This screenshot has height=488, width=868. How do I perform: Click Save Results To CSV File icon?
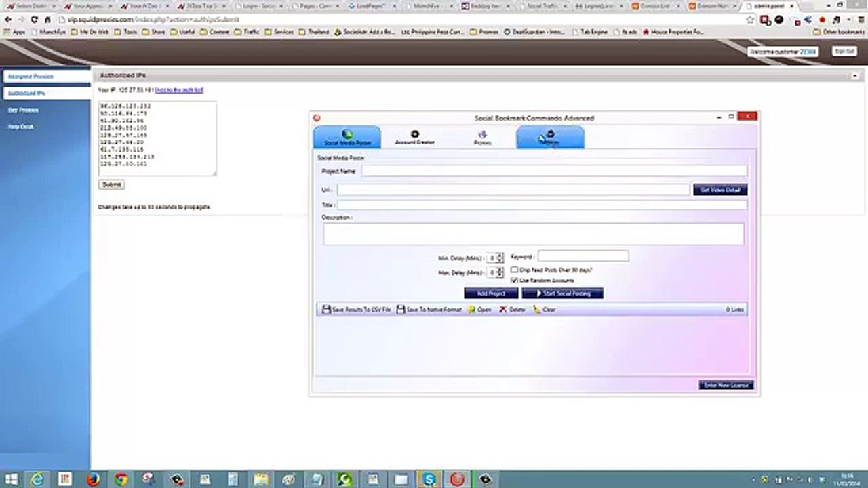pyautogui.click(x=326, y=310)
